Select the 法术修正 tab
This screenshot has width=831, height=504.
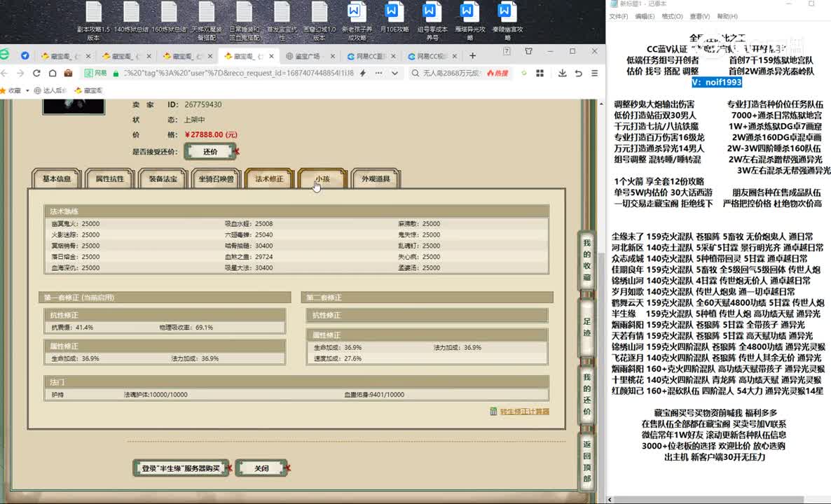(269, 179)
